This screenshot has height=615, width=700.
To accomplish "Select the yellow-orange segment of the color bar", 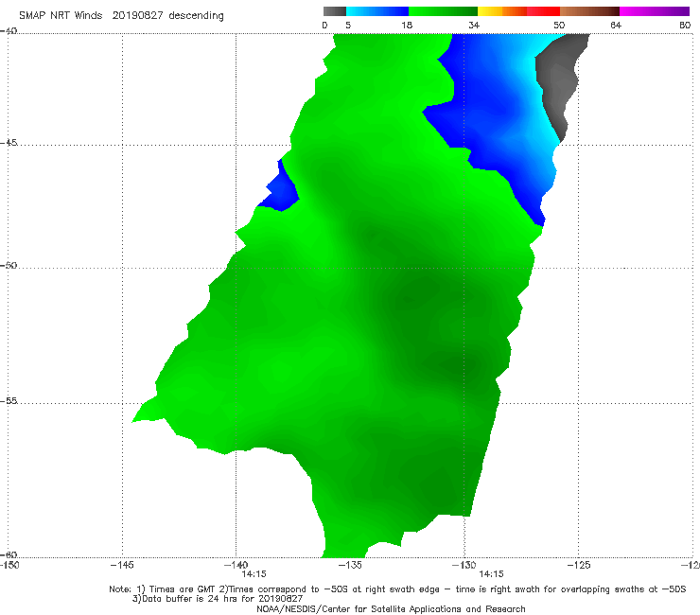I will coord(501,11).
